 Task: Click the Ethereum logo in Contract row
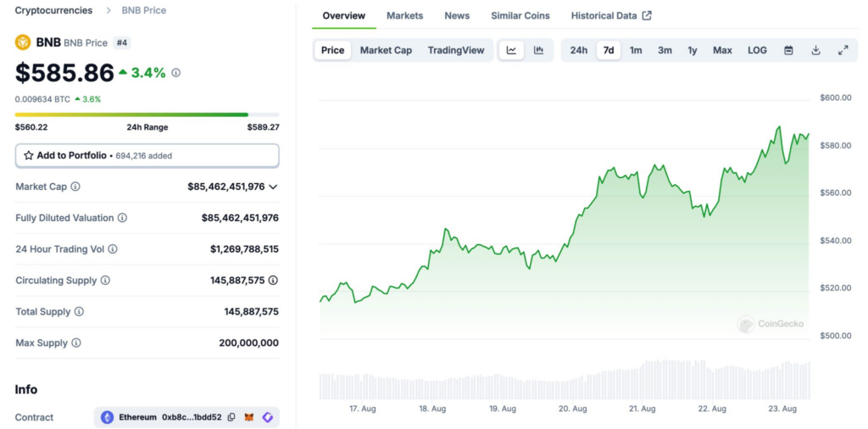pos(107,417)
